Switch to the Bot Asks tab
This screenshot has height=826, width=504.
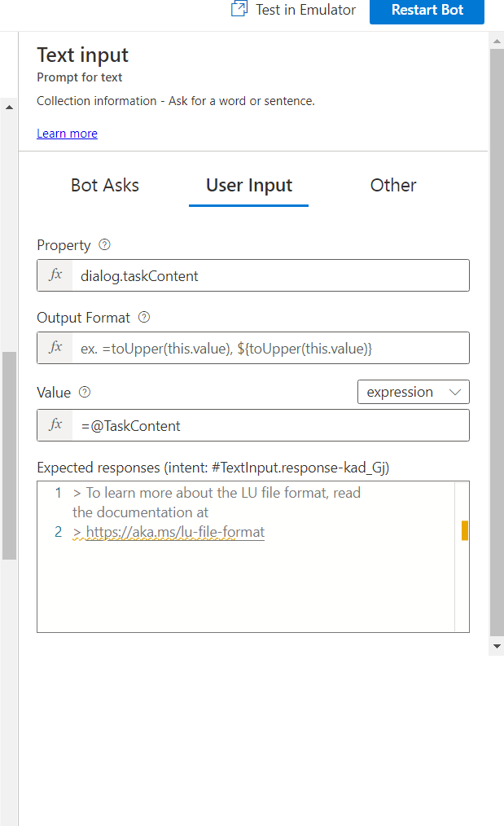(x=104, y=185)
